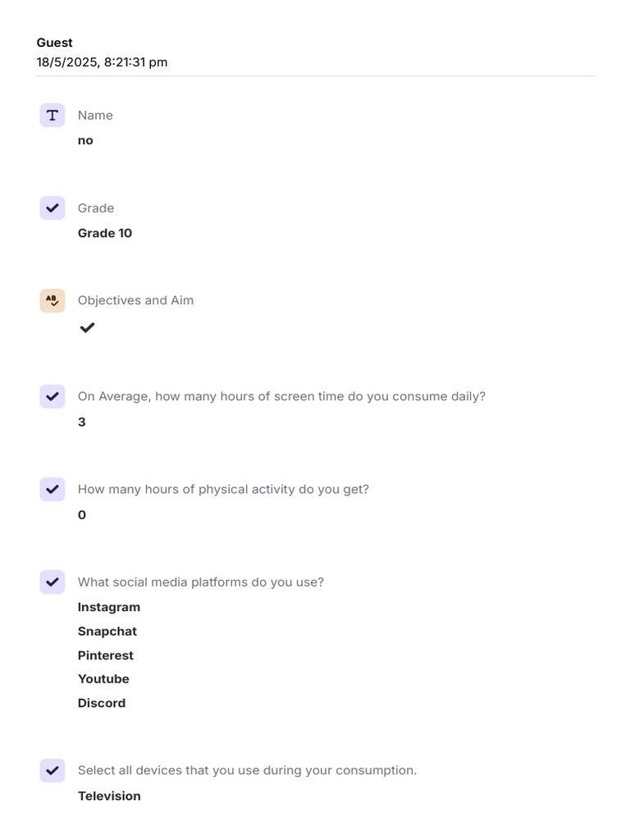Click the Name answer "no"
630x840 pixels.
tap(85, 140)
